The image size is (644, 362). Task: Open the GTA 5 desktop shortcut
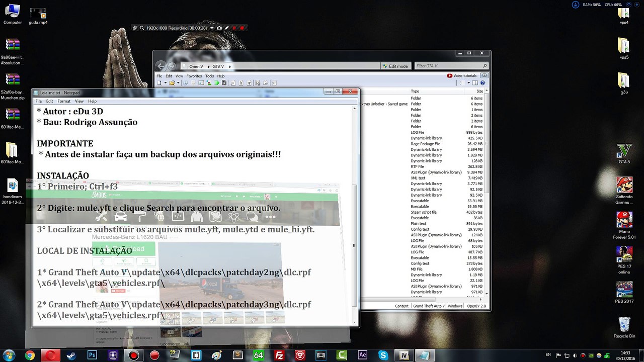[x=624, y=153]
